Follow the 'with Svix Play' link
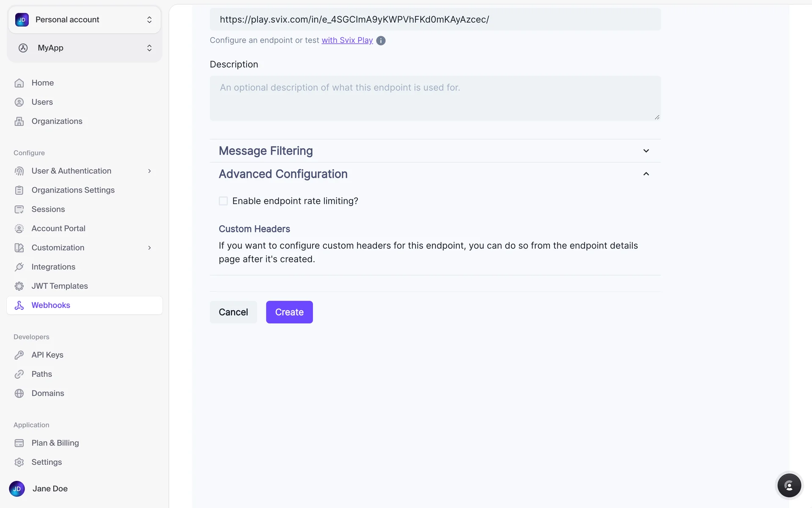 [347, 40]
